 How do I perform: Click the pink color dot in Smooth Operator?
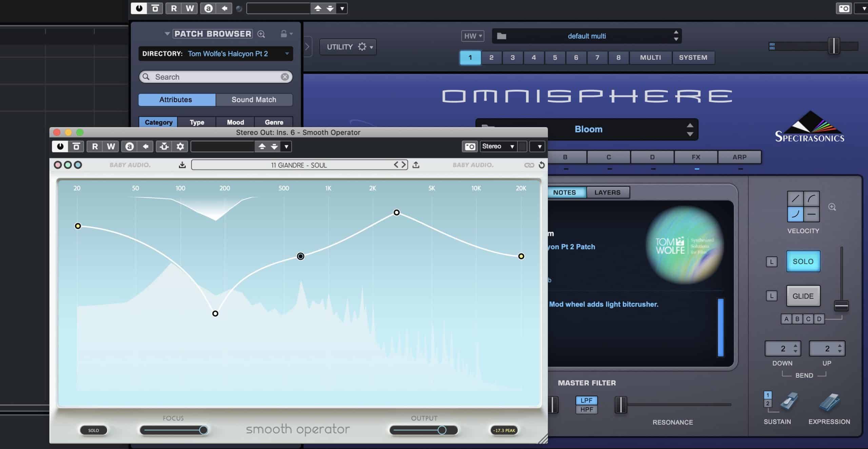point(58,165)
